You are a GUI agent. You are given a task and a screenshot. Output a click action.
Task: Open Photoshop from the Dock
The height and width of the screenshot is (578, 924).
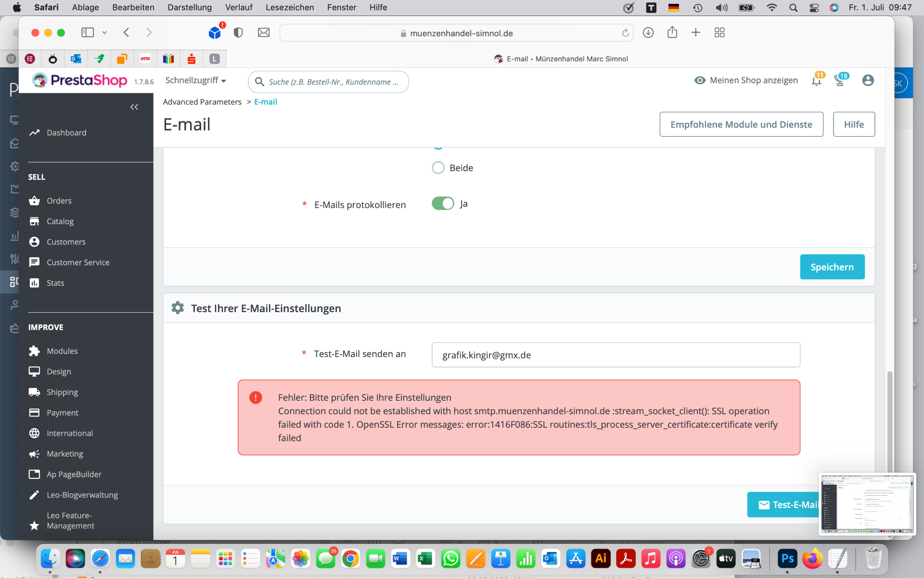click(x=787, y=559)
